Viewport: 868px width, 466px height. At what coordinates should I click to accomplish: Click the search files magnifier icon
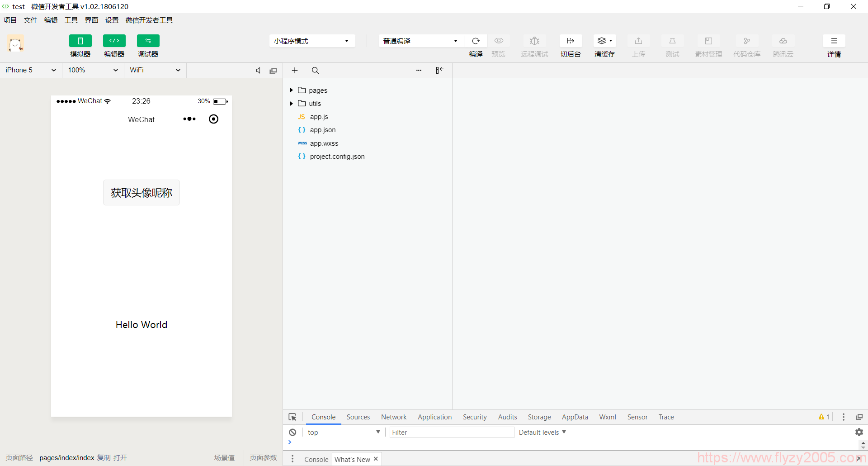(316, 71)
